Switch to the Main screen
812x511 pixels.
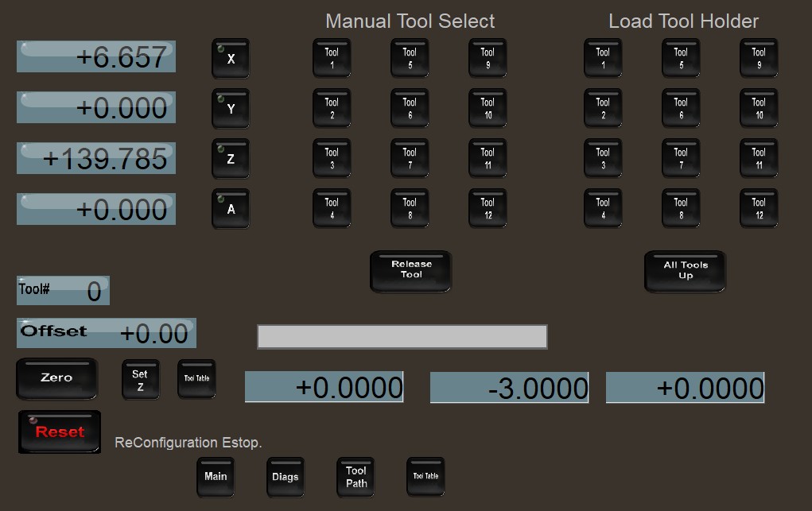tap(216, 477)
